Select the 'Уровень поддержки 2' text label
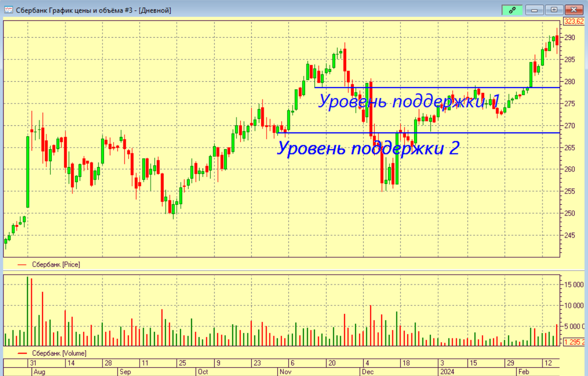This screenshot has width=588, height=376. 368,148
